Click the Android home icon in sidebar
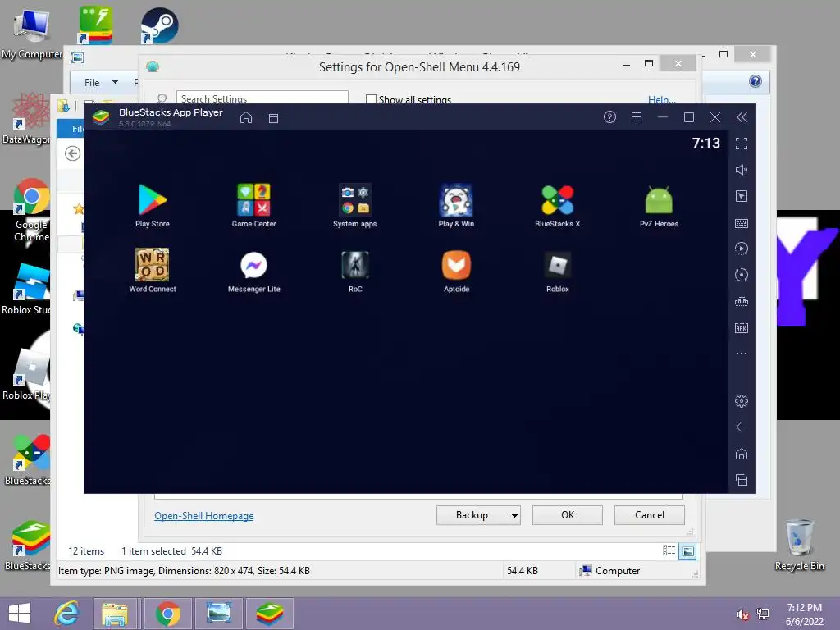840x630 pixels. (x=742, y=454)
